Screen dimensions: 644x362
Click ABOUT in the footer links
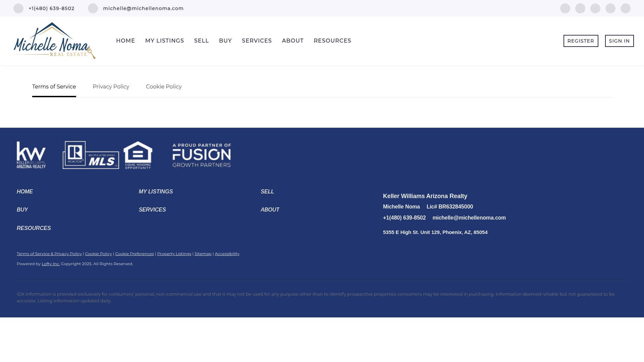(x=270, y=210)
